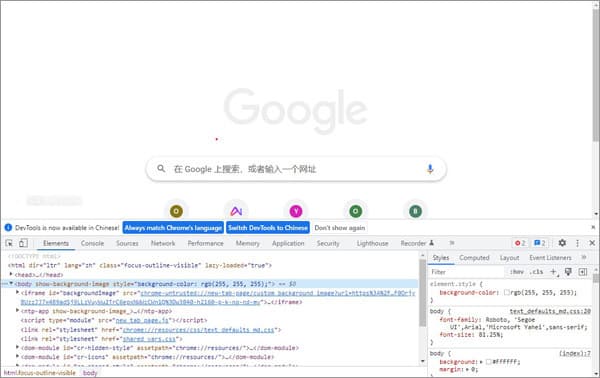The height and width of the screenshot is (378, 600).
Task: Click the New Style Rule plus icon
Action: click(553, 272)
